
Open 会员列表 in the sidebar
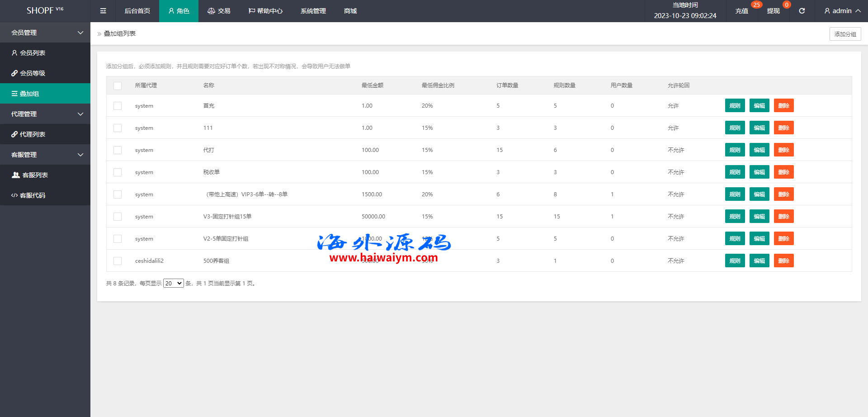coord(33,53)
